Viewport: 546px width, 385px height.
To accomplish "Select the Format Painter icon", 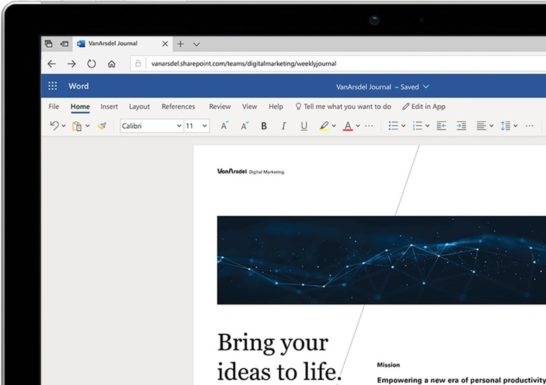I will (102, 126).
